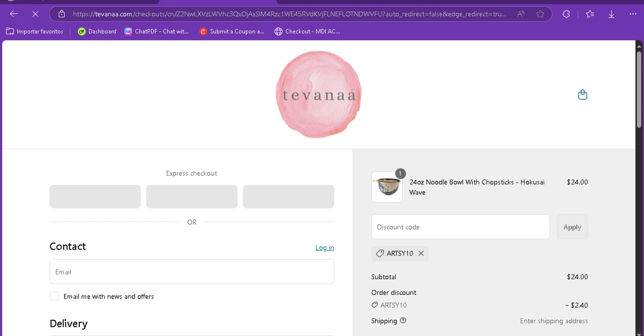The image size is (644, 336).
Task: Focus the Email input field
Action: point(191,272)
